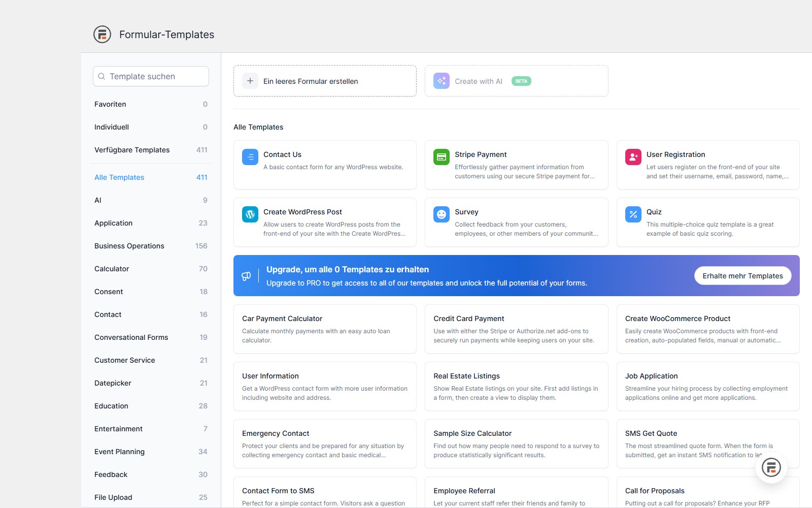
Task: Click the Quiz percent icon
Action: click(633, 214)
